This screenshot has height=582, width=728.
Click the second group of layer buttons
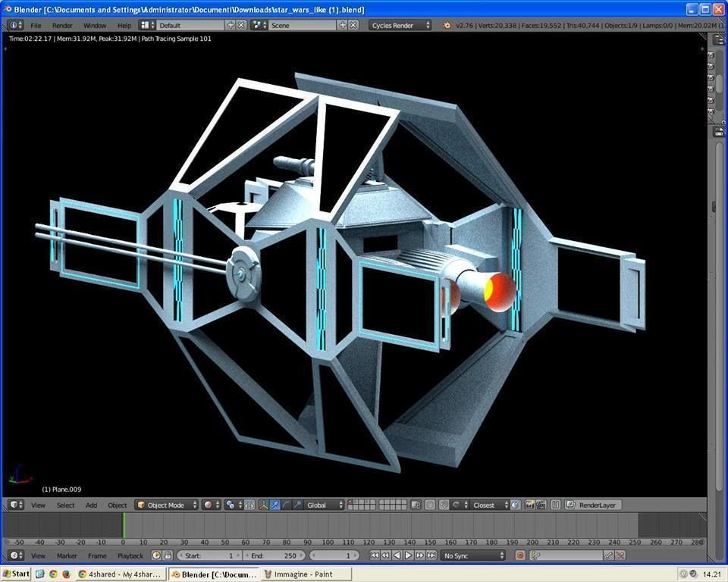click(393, 505)
